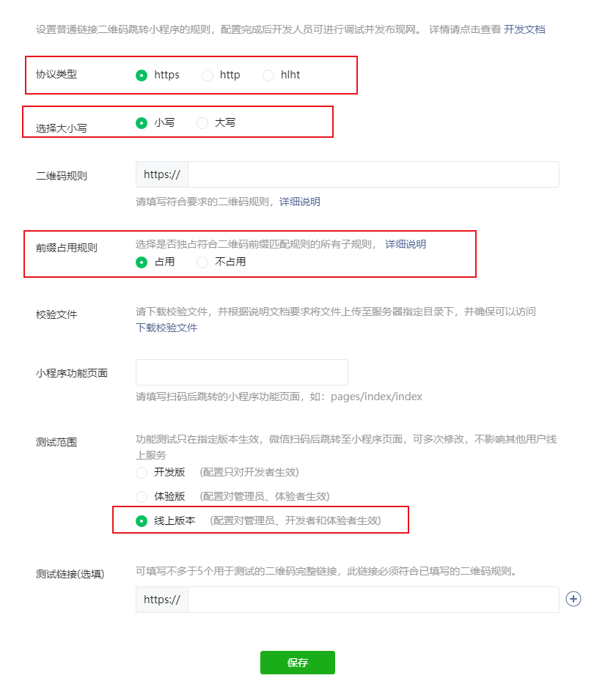616x689 pixels.
Task: Open 详细说明 link under 二维码规则
Action: (300, 202)
